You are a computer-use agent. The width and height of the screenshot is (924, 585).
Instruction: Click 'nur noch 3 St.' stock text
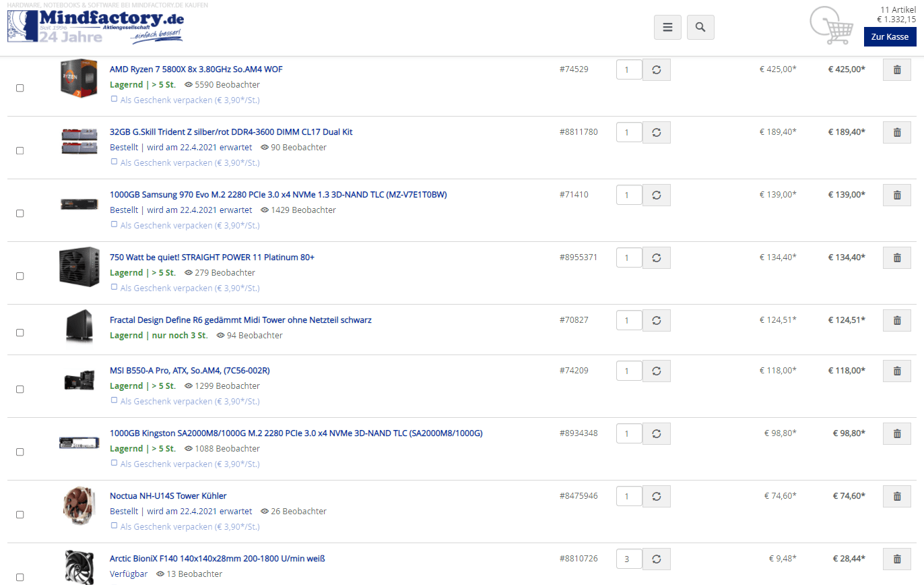tap(178, 336)
